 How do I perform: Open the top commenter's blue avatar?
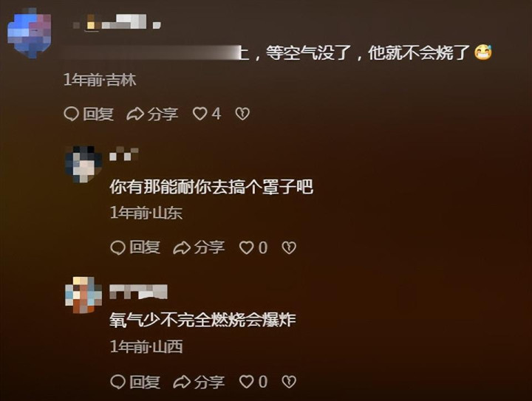[30, 33]
